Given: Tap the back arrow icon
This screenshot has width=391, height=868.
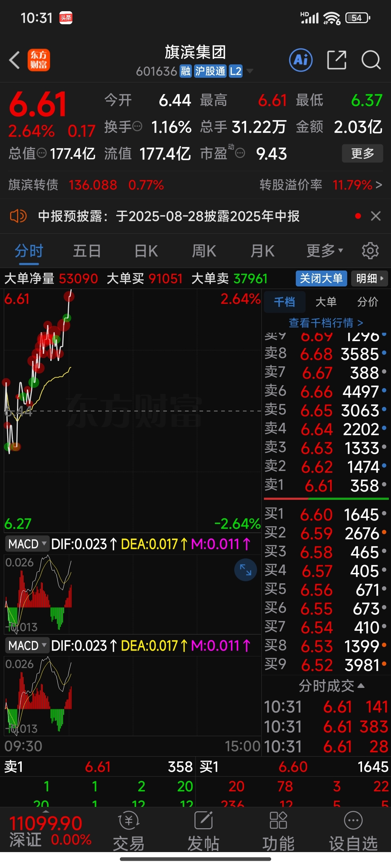Looking at the screenshot, I should [x=14, y=60].
